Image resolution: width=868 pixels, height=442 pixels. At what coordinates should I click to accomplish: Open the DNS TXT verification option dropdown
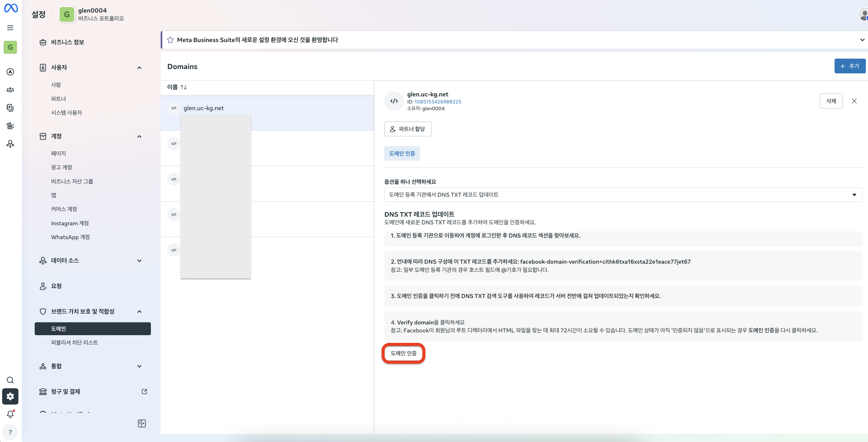click(x=623, y=195)
